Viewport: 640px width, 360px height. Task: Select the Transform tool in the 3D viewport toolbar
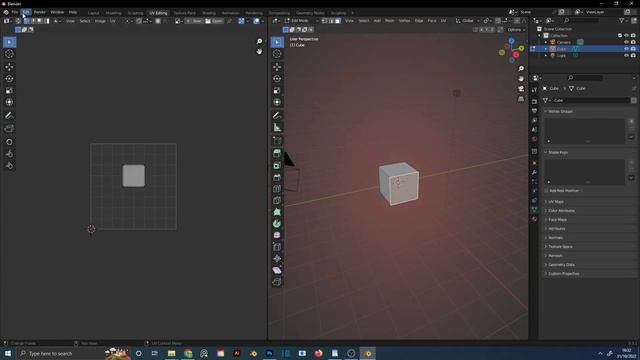277,102
